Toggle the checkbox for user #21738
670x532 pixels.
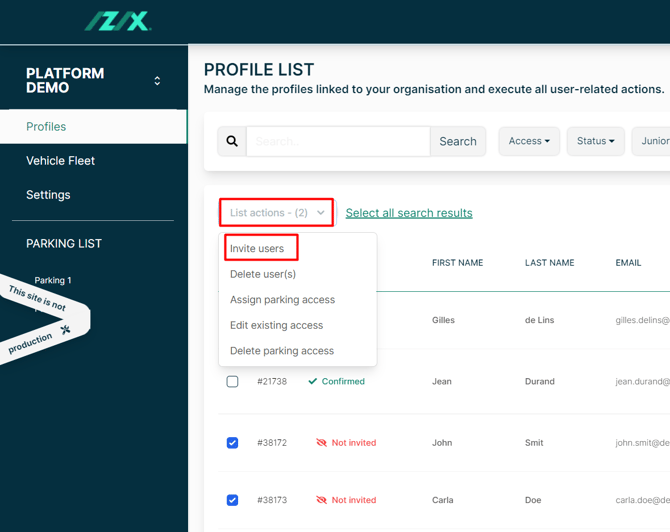tap(232, 381)
